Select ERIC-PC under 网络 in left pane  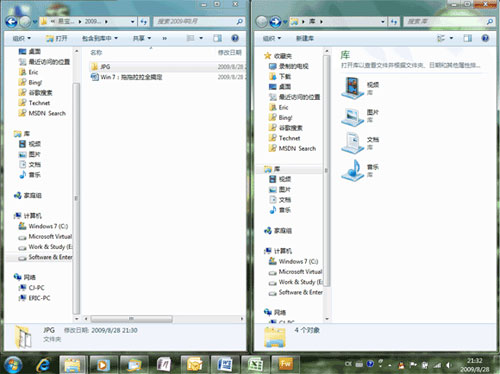coord(35,298)
